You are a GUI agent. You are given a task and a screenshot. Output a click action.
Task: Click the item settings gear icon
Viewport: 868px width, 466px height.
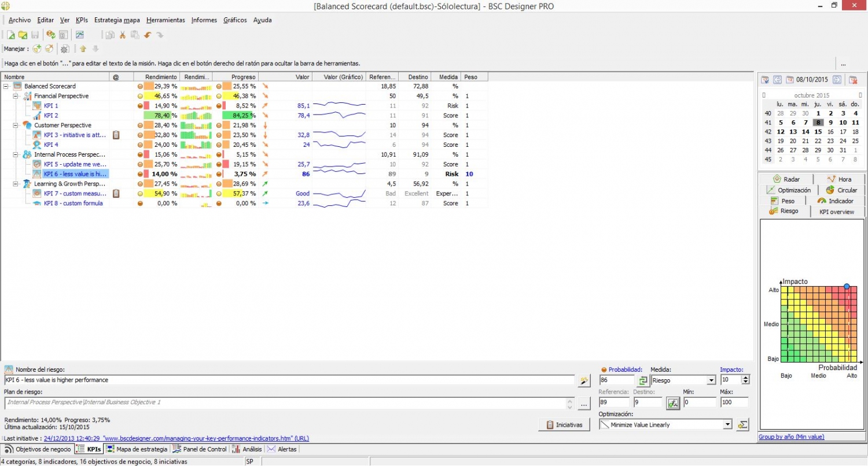point(65,49)
